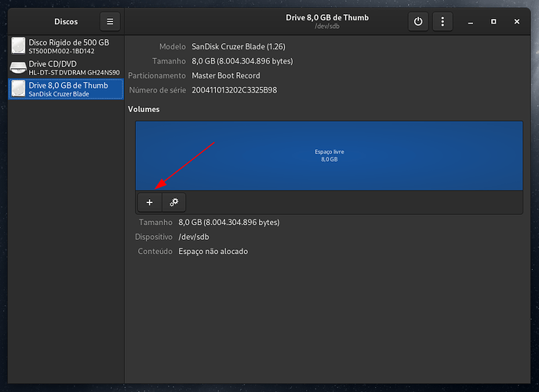Viewport: 539px width, 392px height.
Task: Click the SanDisk thumb drive icon
Action: point(18,89)
